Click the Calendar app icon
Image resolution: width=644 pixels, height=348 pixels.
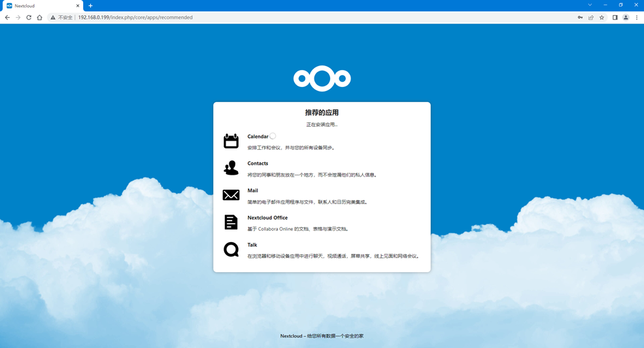[x=231, y=141]
